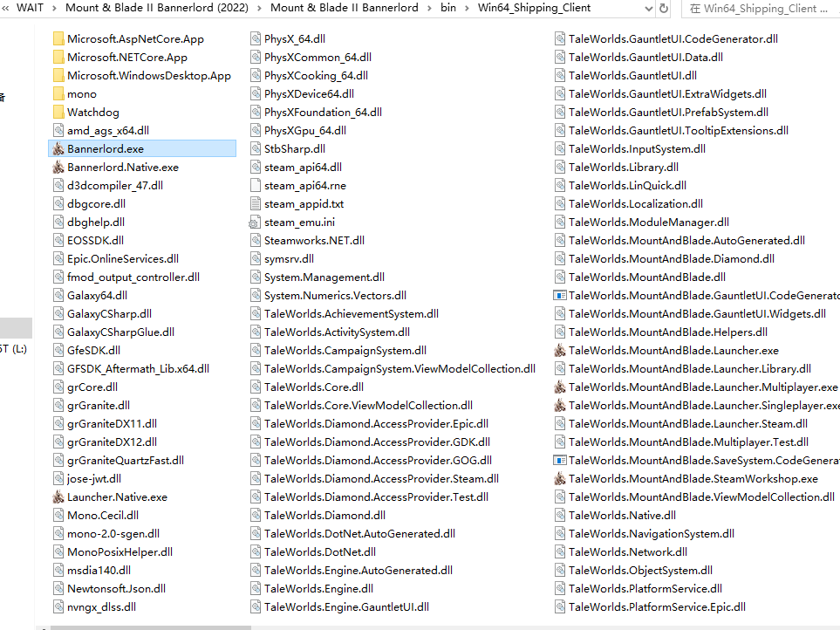This screenshot has height=630, width=840.
Task: Click the EOSSDK.dll file icon
Action: (58, 241)
